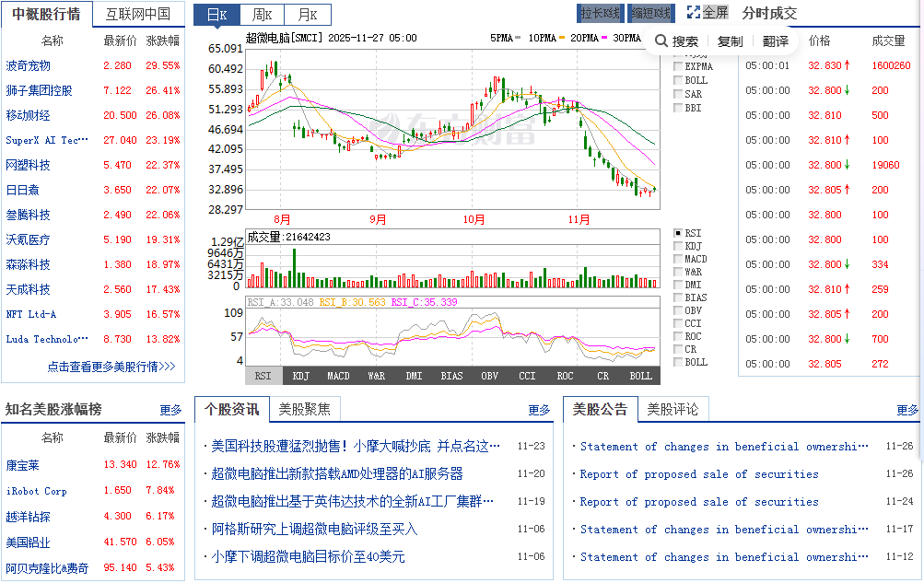The image size is (924, 583).
Task: Switch bottom indicator bar to KDJ
Action: click(300, 376)
